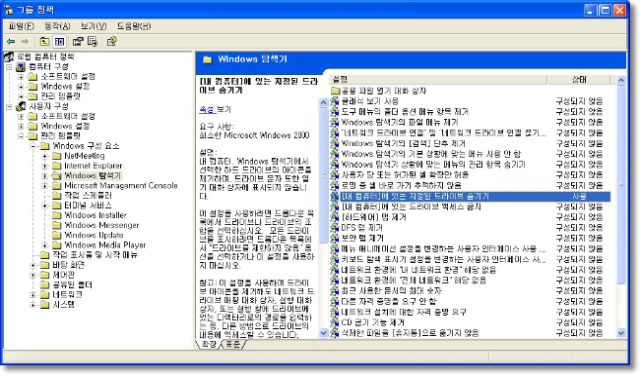The width and height of the screenshot is (640, 375).
Task: Select the 작업 스케줄러 tree folder
Action: click(88, 195)
